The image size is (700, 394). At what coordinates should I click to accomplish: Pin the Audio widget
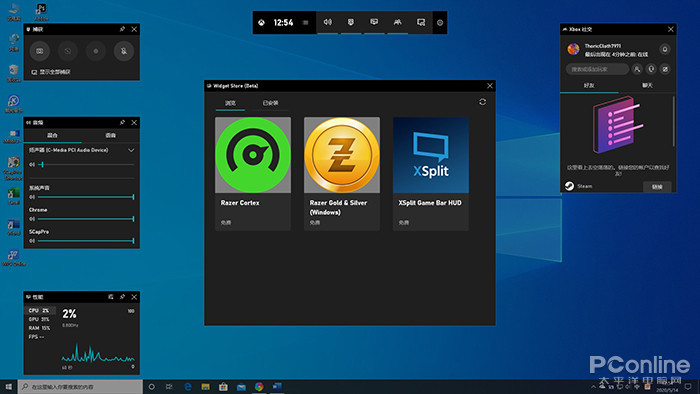pyautogui.click(x=122, y=122)
